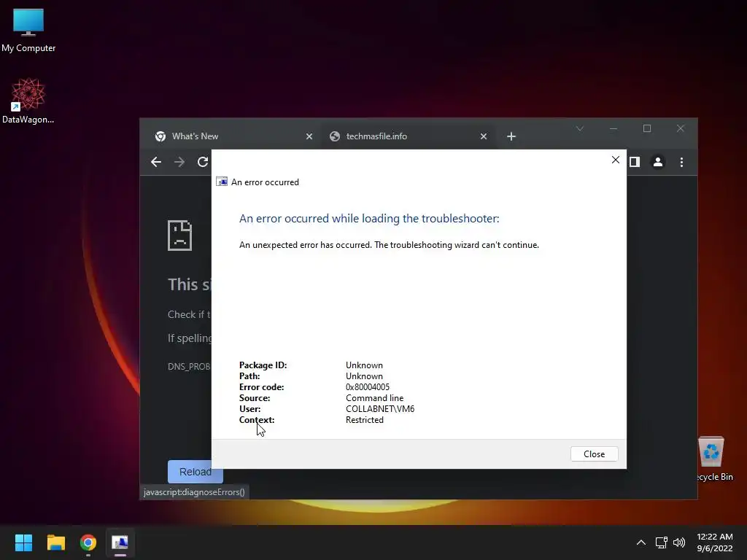Screen dimensions: 747x560
Task: Open the Windows Start menu
Action: coord(23,542)
